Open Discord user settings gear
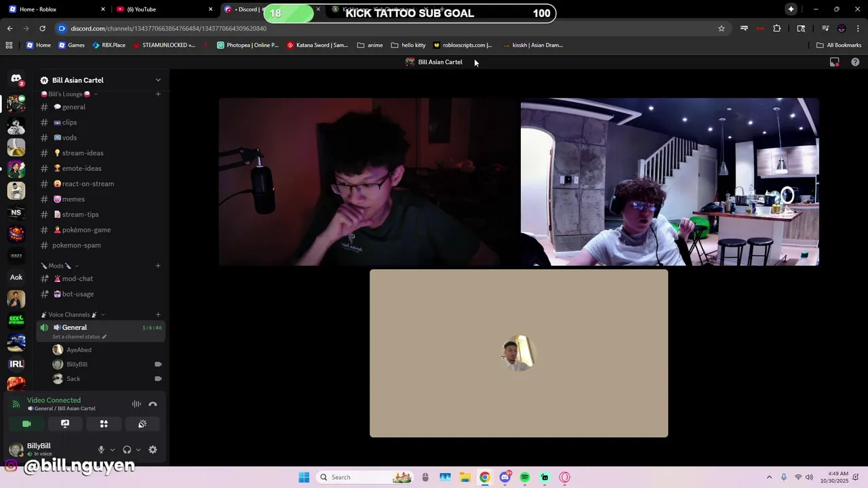868x488 pixels. [153, 449]
